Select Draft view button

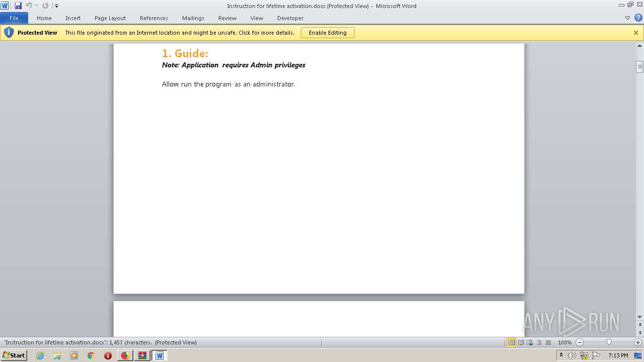coord(548,342)
